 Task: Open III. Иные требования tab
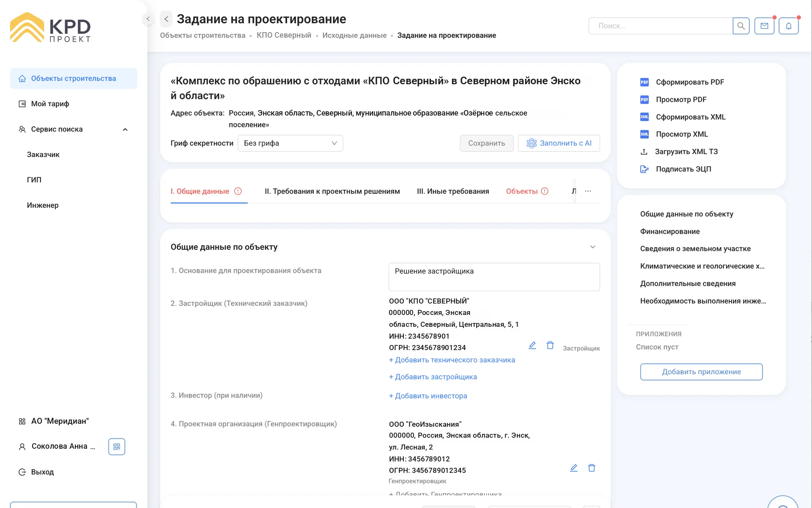coord(453,191)
